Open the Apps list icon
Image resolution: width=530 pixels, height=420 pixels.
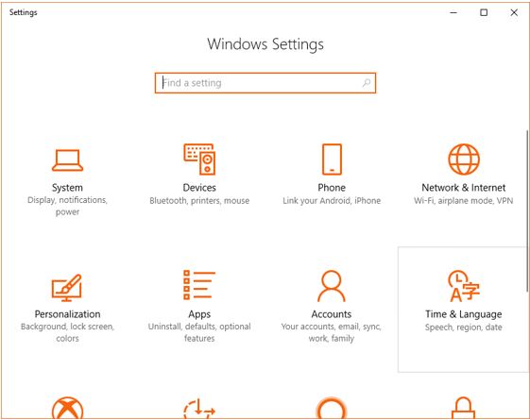[x=199, y=285]
